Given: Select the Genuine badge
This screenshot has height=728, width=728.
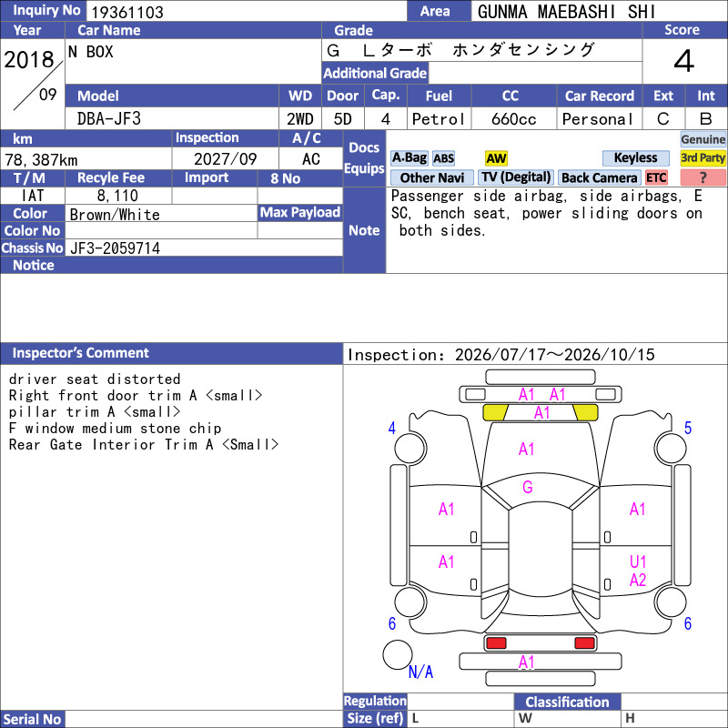Looking at the screenshot, I should (703, 139).
